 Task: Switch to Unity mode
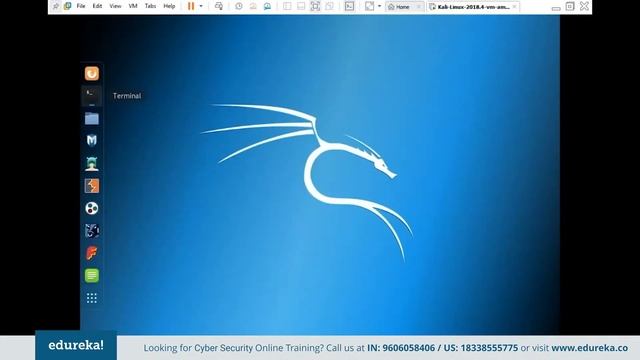[329, 6]
